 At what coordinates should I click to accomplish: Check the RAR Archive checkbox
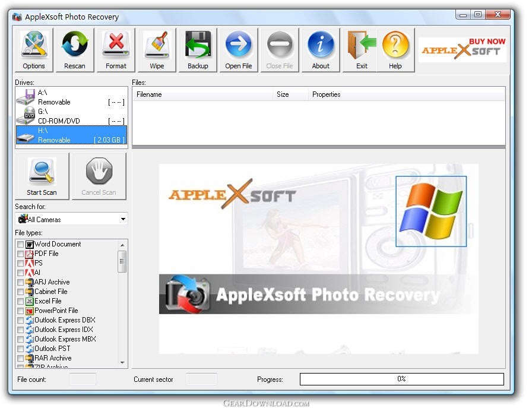(20, 359)
